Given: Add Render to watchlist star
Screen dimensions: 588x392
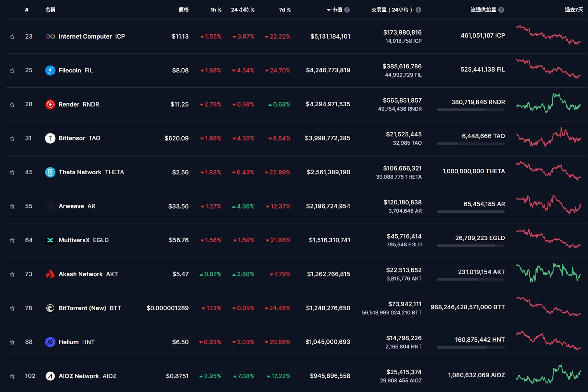Looking at the screenshot, I should (x=12, y=104).
